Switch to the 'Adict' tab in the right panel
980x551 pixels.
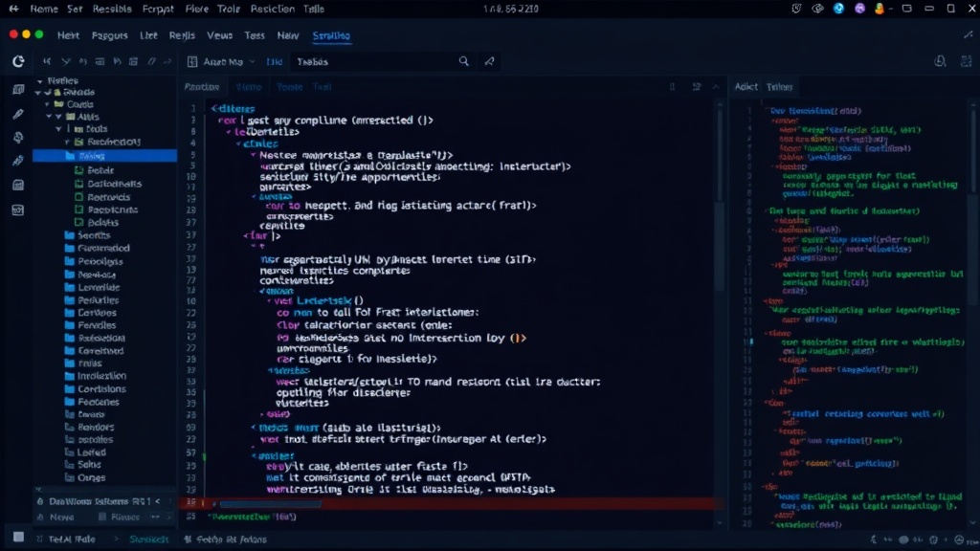[x=746, y=87]
